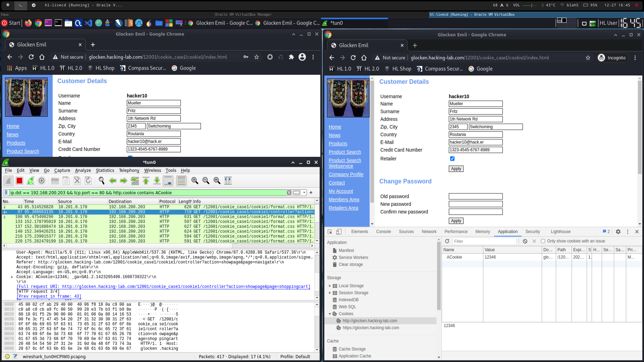Click Apply under Change Password

click(x=456, y=221)
